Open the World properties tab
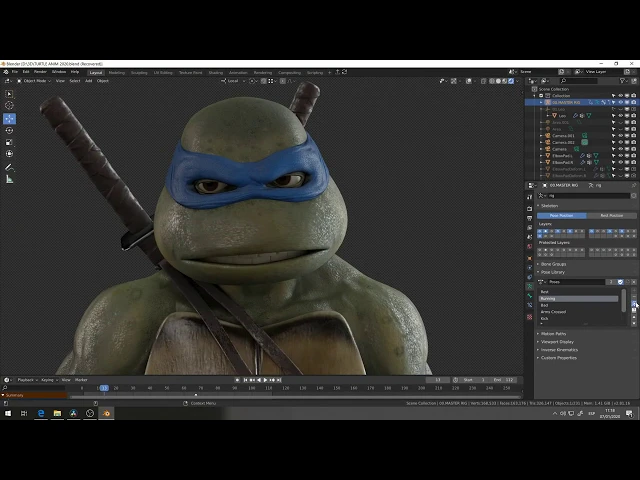The width and height of the screenshot is (640, 480). pyautogui.click(x=529, y=247)
